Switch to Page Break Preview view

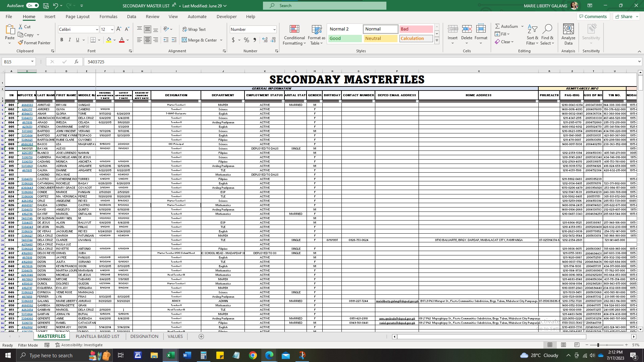[577, 345]
